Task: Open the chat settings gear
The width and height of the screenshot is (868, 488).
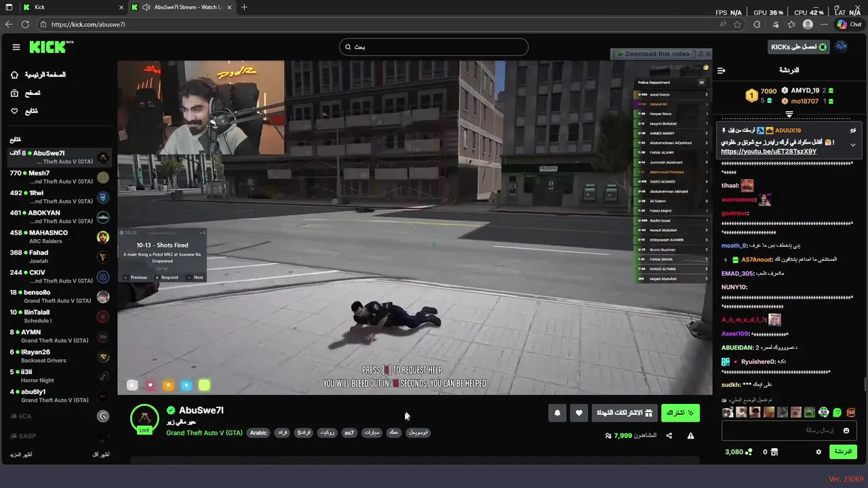Action: (x=818, y=452)
